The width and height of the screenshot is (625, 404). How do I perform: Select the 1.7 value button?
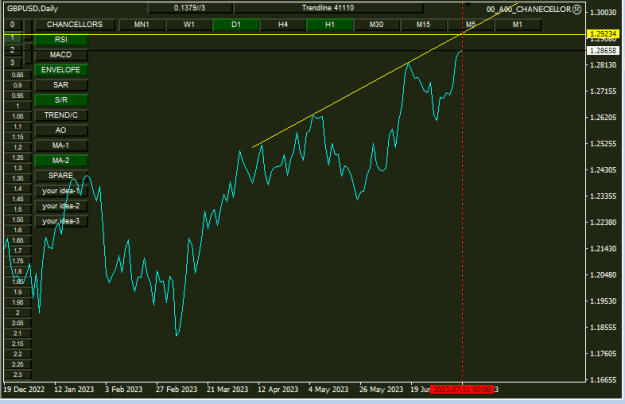[x=18, y=251]
